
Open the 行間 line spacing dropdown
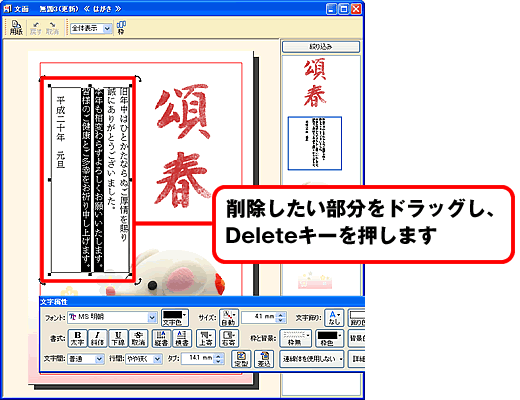pos(144,359)
